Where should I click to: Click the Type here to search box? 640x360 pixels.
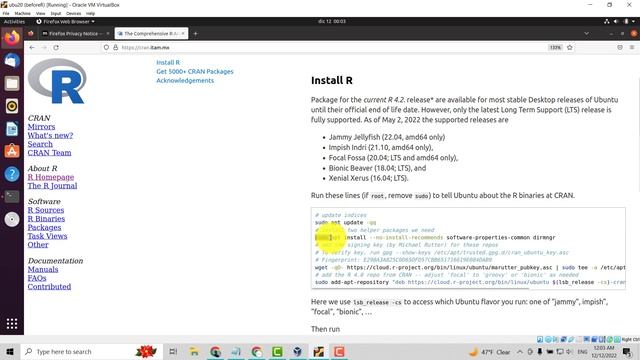pyautogui.click(x=91, y=351)
